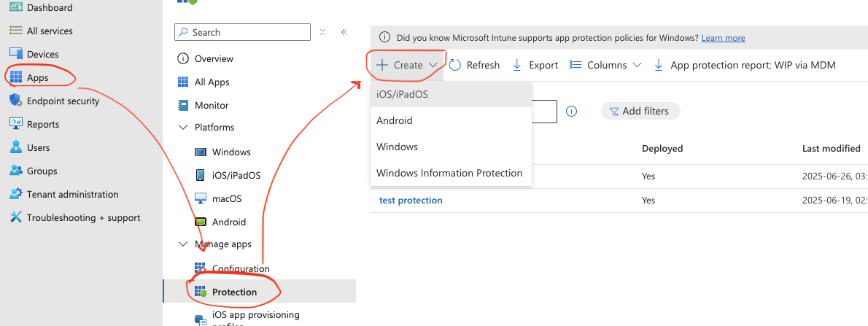Follow the Learn more link
This screenshot has width=868, height=326.
[723, 38]
